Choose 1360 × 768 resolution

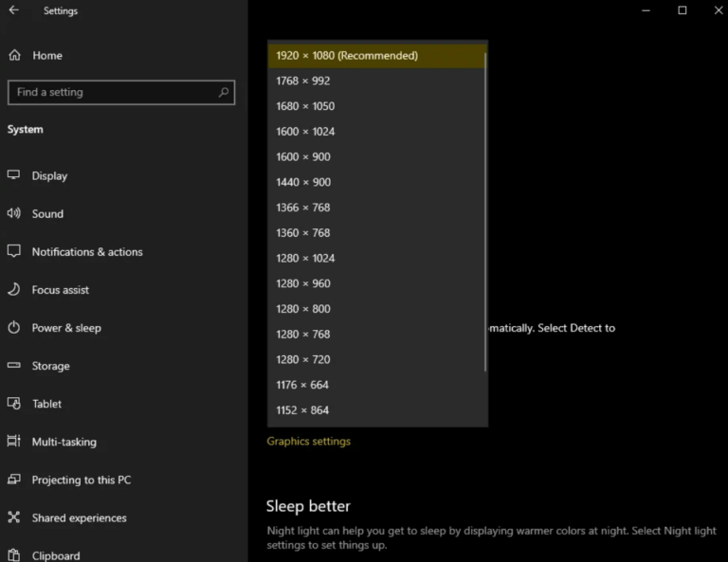(x=377, y=232)
